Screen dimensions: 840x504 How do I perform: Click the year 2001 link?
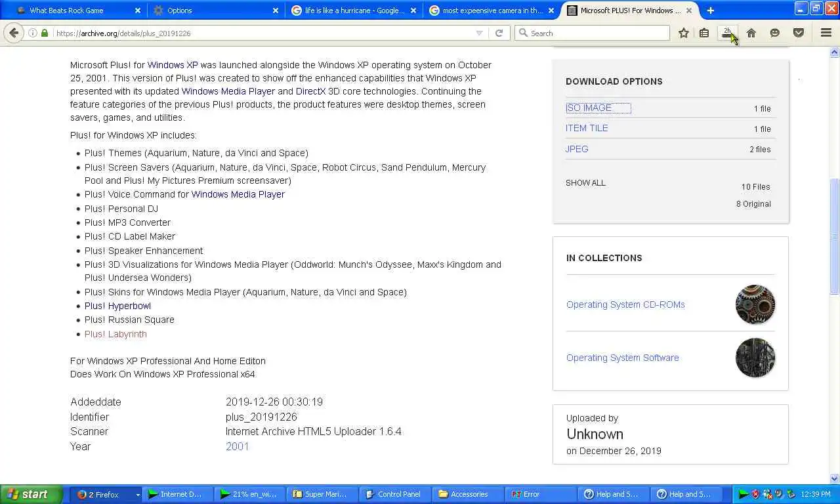point(238,446)
